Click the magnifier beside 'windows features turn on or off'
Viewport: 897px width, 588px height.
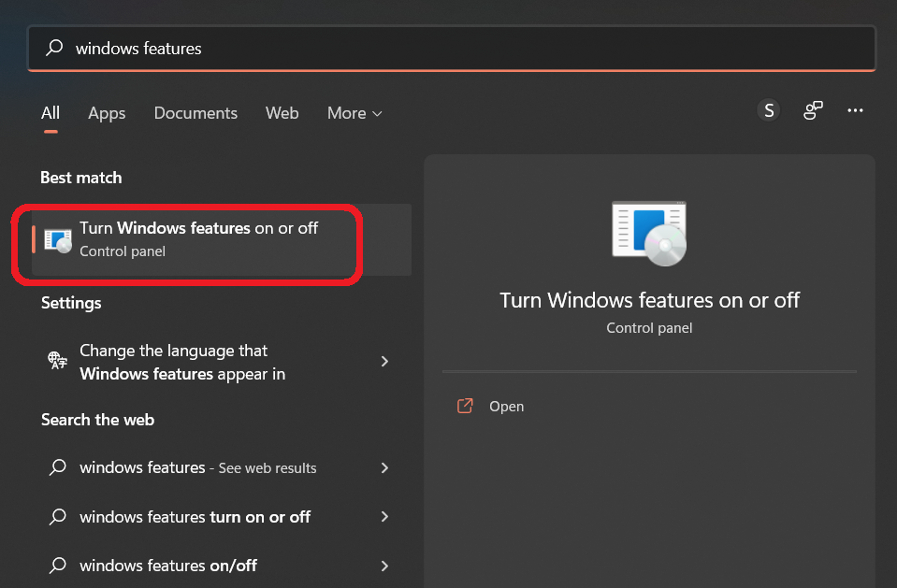[x=57, y=516]
